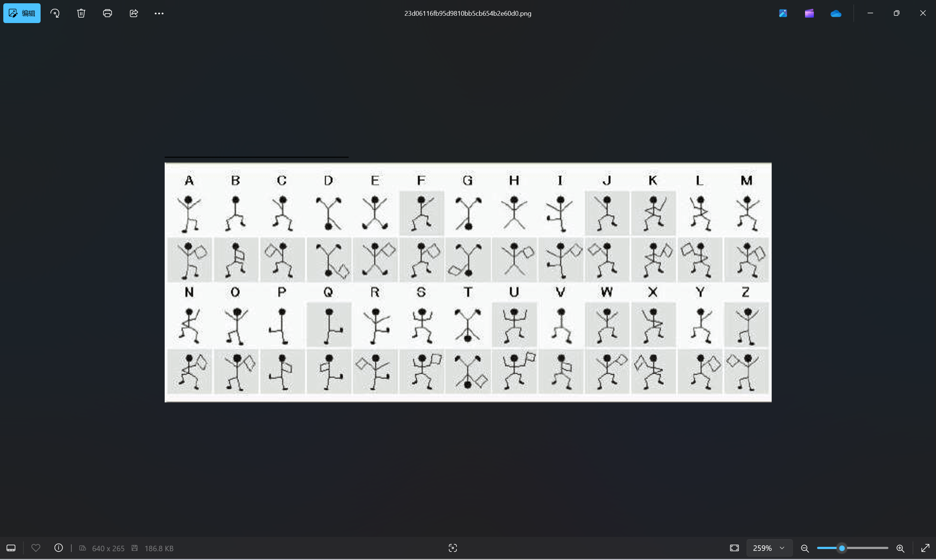This screenshot has height=560, width=936.
Task: Launch Clipchamp from the purple icon
Action: click(x=809, y=13)
